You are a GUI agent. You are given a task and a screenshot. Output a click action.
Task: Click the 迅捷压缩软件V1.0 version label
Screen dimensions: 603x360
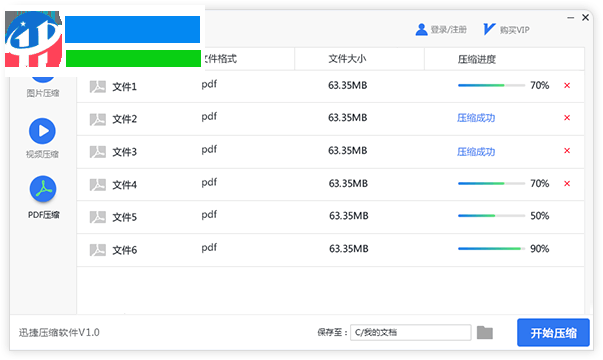pyautogui.click(x=59, y=332)
